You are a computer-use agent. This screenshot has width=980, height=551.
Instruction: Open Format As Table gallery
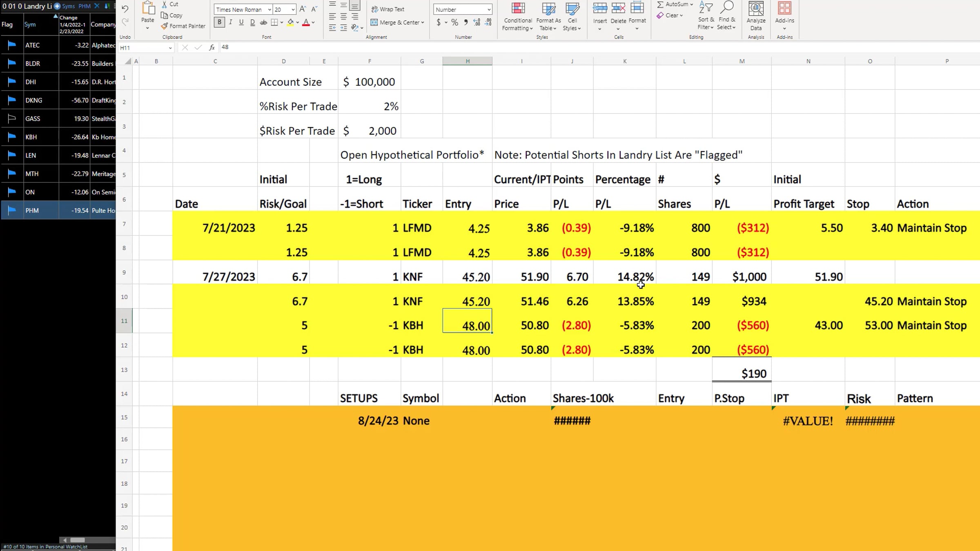548,16
